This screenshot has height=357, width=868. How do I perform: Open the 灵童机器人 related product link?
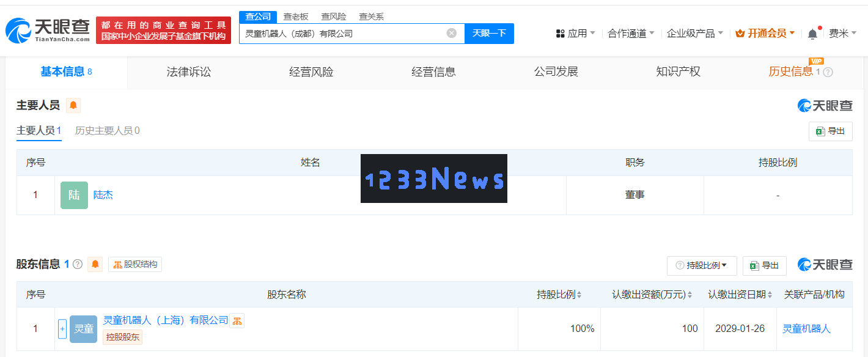807,329
